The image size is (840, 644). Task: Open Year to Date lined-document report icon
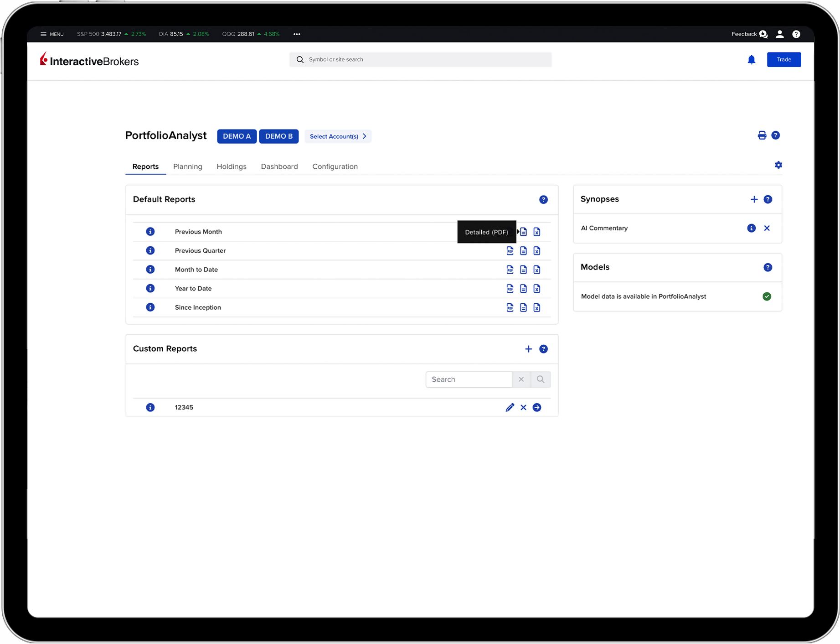[x=523, y=289]
